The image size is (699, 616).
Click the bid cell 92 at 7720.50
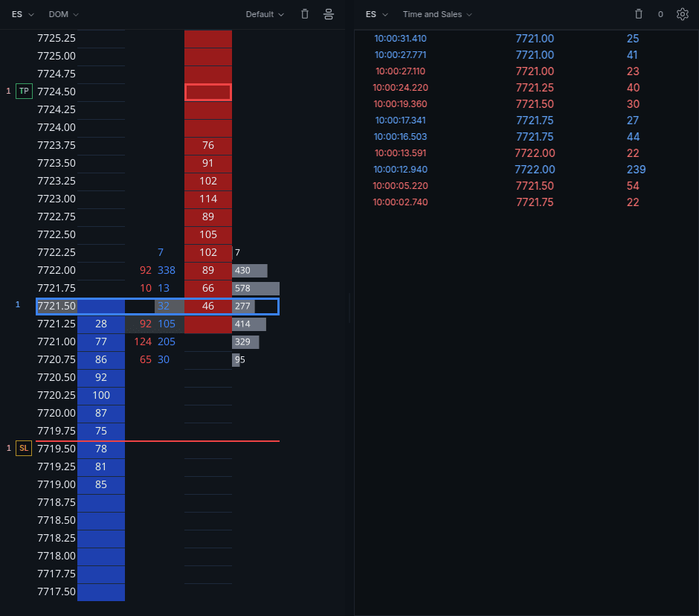point(101,377)
